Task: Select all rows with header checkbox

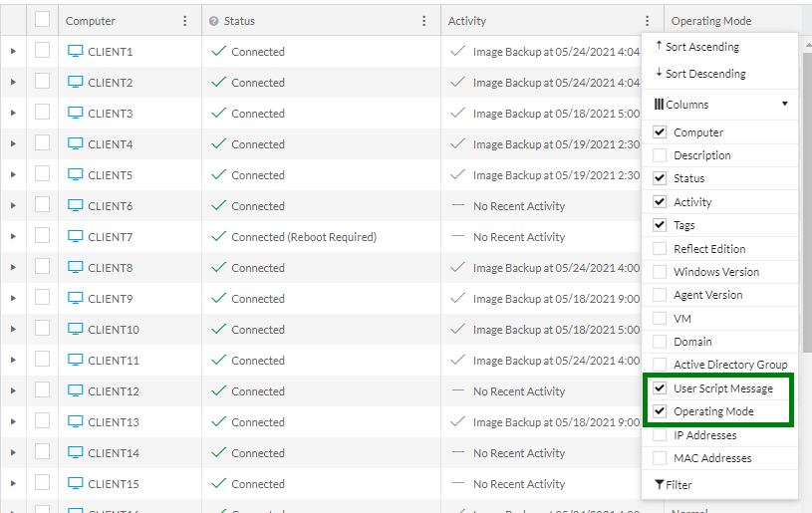Action: [42, 19]
